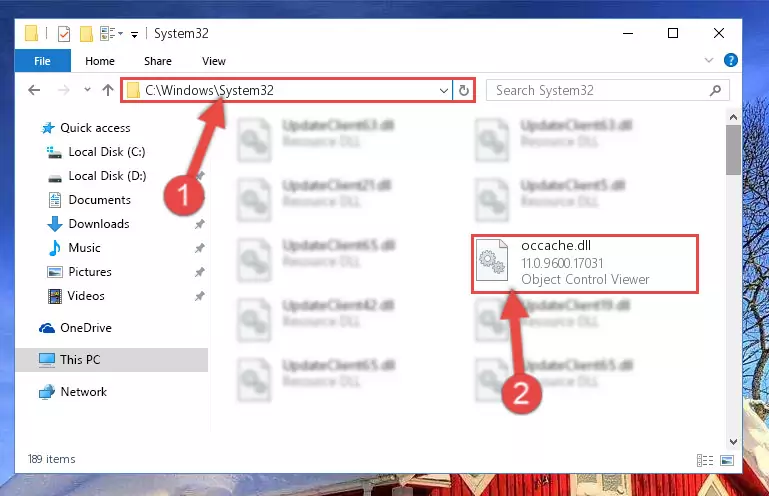This screenshot has width=769, height=496.
Task: Click the search magnifier icon
Action: [715, 90]
